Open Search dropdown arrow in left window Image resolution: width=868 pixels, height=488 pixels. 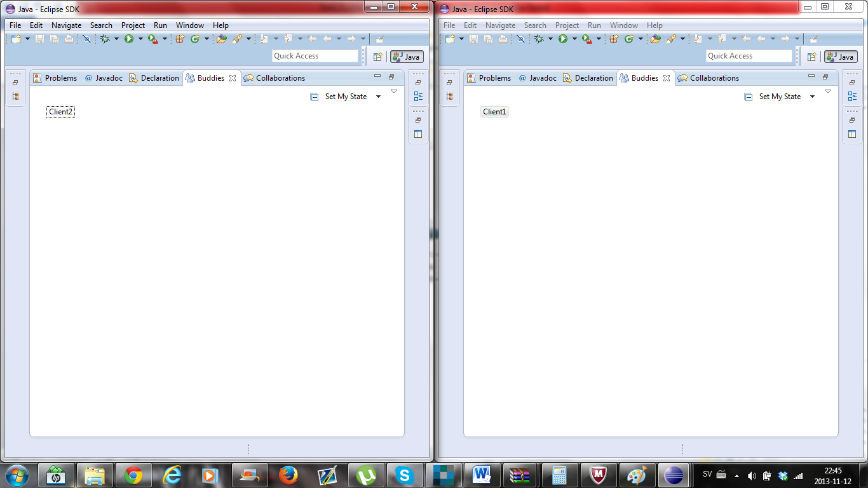248,39
